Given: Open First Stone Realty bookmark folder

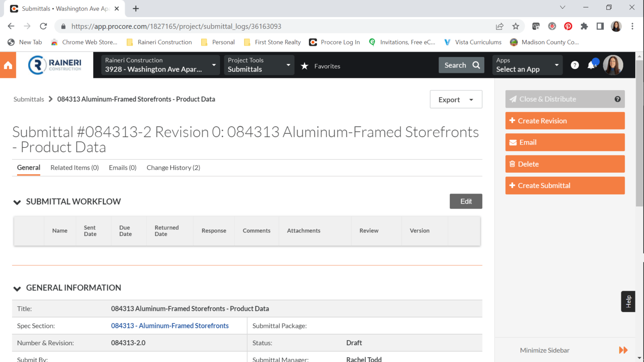Looking at the screenshot, I should [x=272, y=42].
